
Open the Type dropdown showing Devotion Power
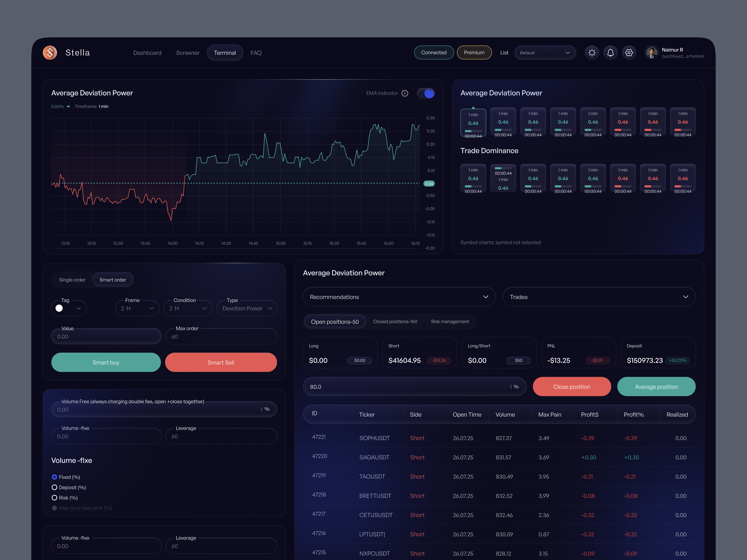pyautogui.click(x=247, y=308)
